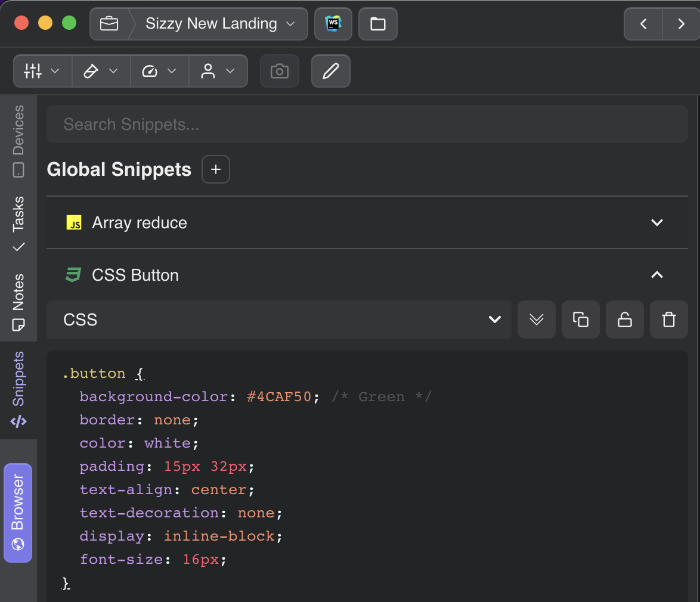Click the pencil edit icon
This screenshot has height=602, width=700.
pyautogui.click(x=330, y=72)
